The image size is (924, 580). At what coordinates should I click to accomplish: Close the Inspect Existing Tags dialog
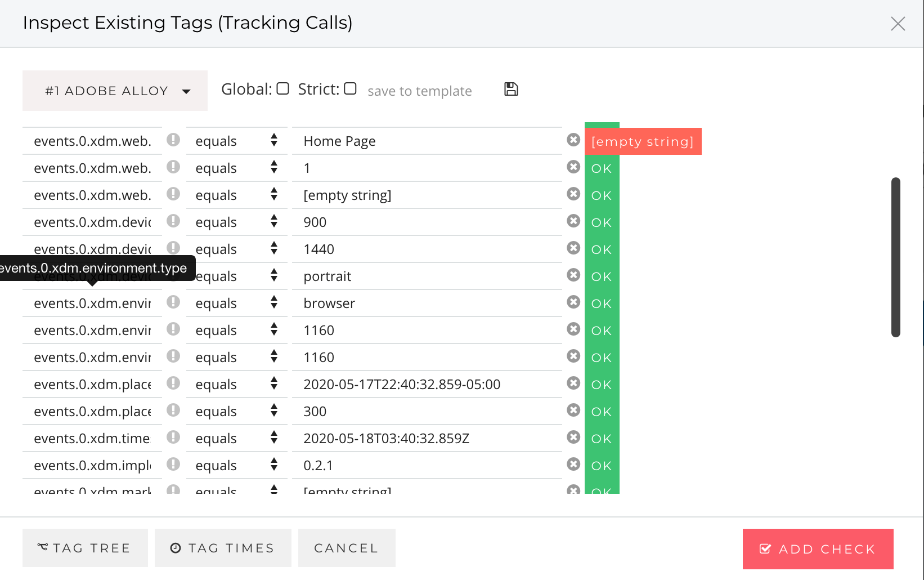tap(898, 24)
